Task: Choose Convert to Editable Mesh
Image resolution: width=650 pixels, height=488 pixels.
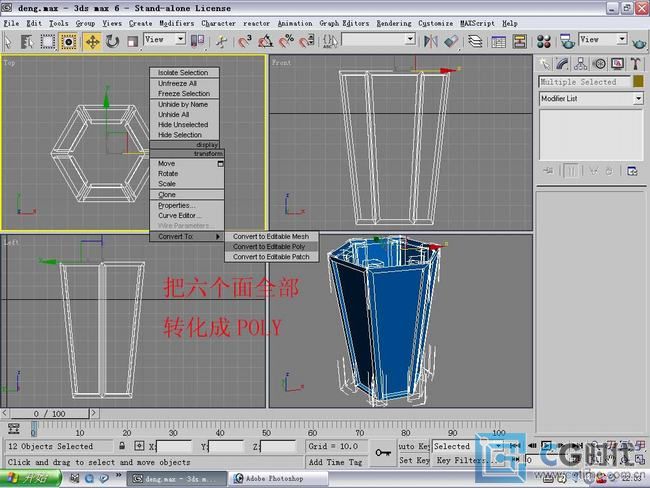Action: [x=272, y=236]
